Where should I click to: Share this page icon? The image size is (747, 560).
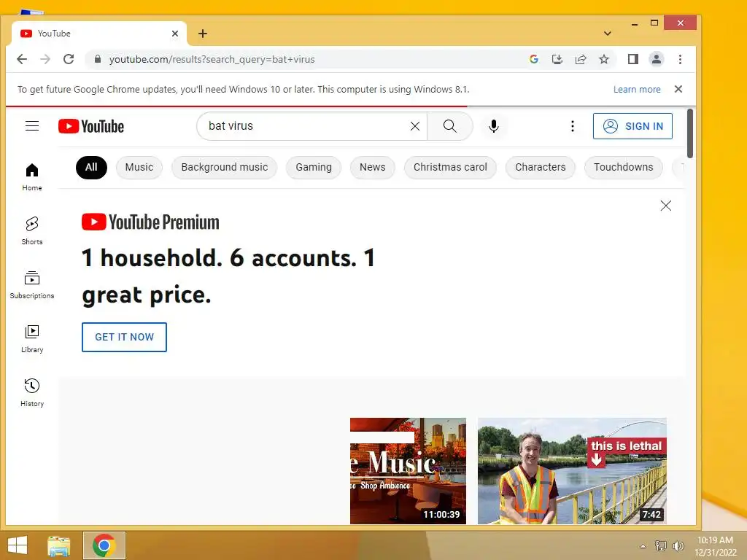[580, 59]
